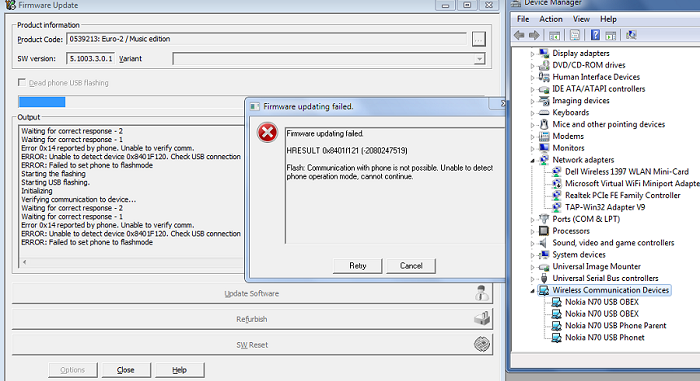Click the Realtek PCIe FE Family Controller icon
The width and height of the screenshot is (700, 381).
556,195
